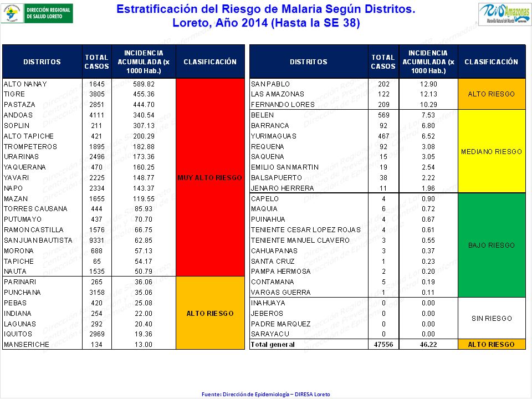Click the value 1655 for MAZAN
The image size is (532, 399).
point(96,199)
